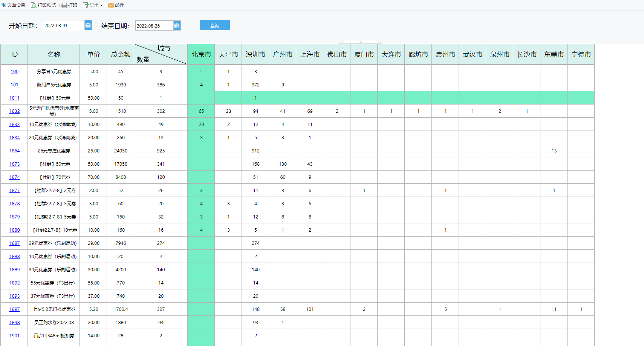Select the 宁德市 column header
The width and height of the screenshot is (644, 346).
point(581,54)
